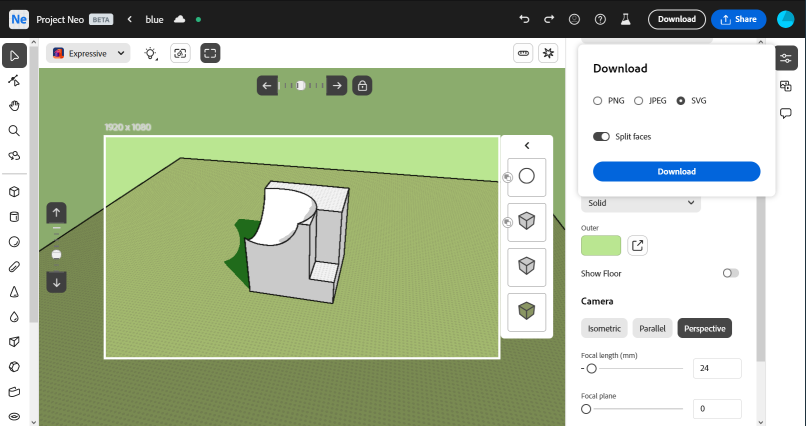806x426 pixels.
Task: Click the Share button
Action: 738,19
